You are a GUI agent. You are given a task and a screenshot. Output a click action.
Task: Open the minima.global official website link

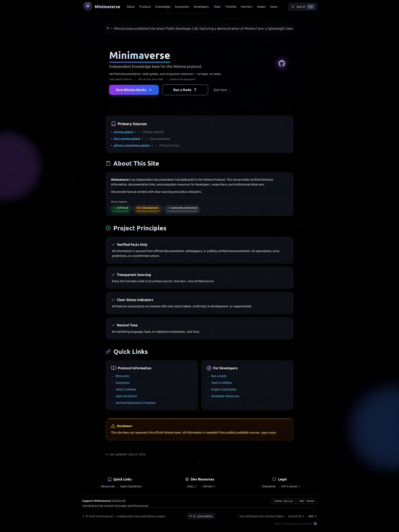point(123,132)
